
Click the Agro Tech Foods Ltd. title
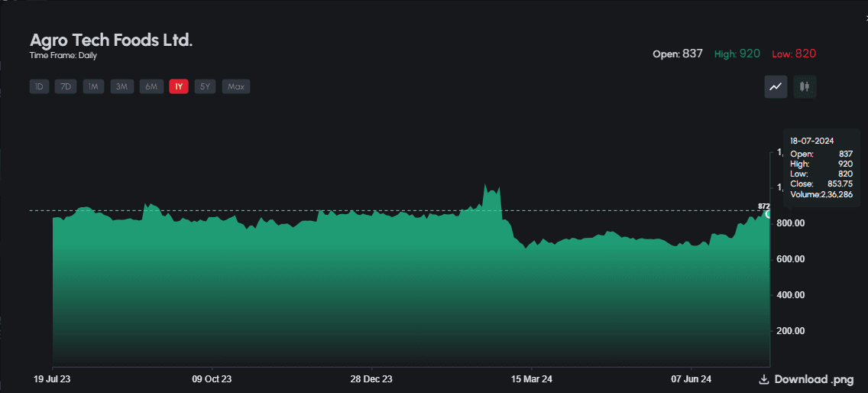point(111,40)
